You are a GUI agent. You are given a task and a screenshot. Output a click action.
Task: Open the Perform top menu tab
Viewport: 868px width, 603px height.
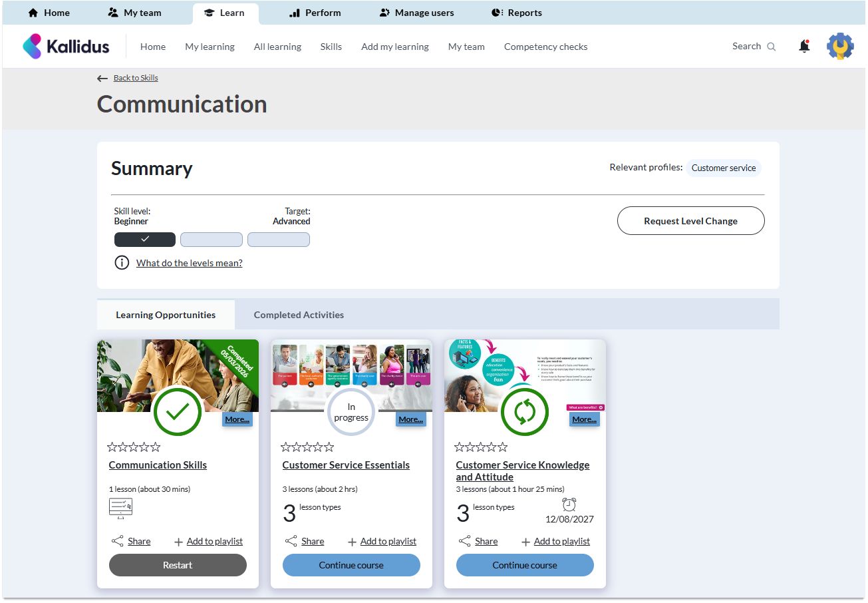[x=315, y=13]
